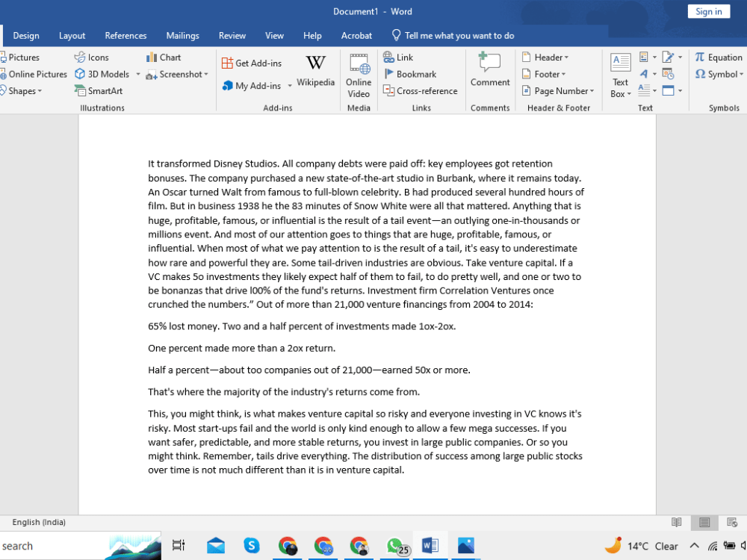The image size is (747, 560).
Task: Insert a Chart
Action: (164, 57)
